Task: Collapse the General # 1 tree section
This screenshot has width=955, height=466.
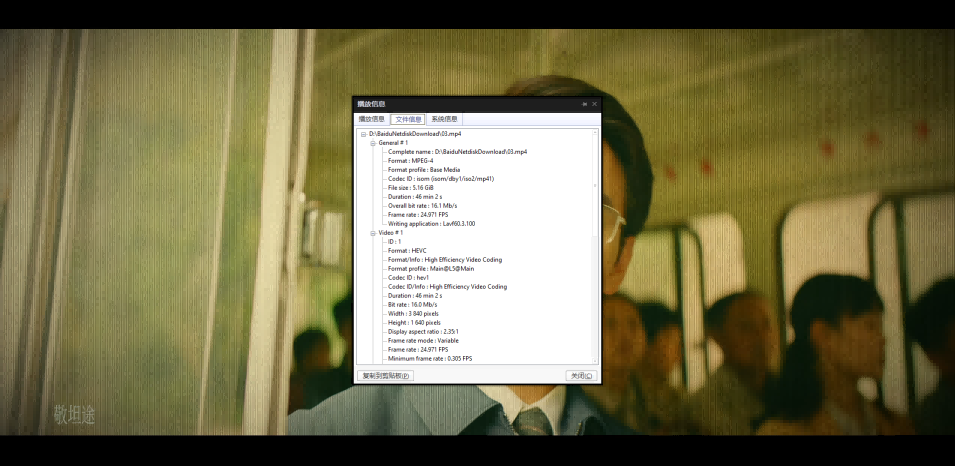Action: pyautogui.click(x=372, y=143)
